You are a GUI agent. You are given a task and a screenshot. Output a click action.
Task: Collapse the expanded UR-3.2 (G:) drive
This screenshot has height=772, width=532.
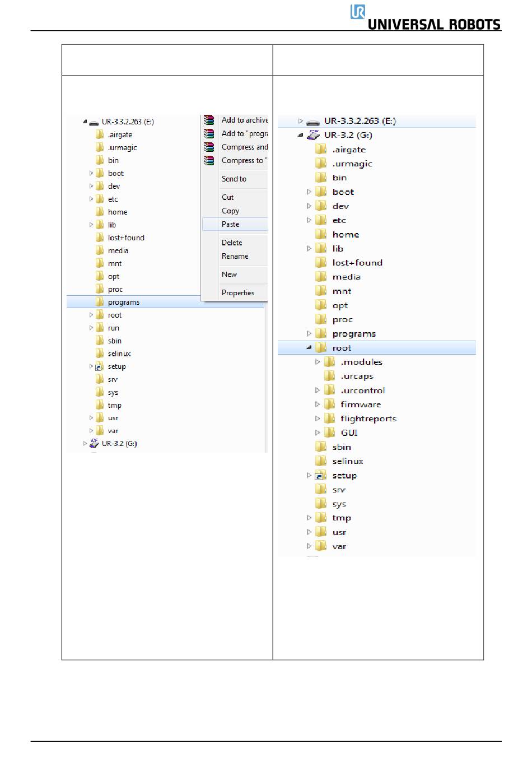point(300,135)
